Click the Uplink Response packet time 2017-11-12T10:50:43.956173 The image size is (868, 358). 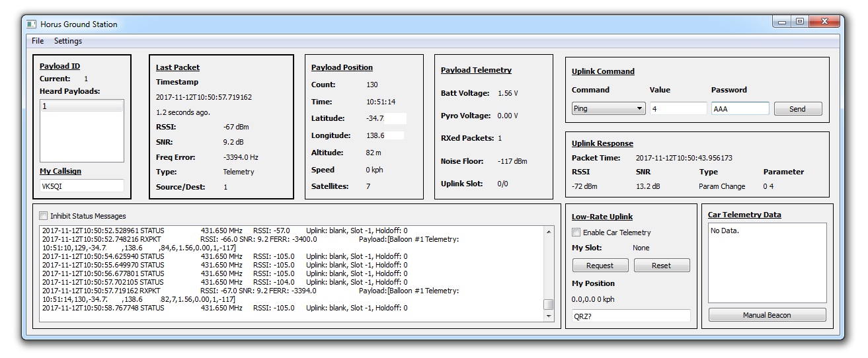coord(684,158)
